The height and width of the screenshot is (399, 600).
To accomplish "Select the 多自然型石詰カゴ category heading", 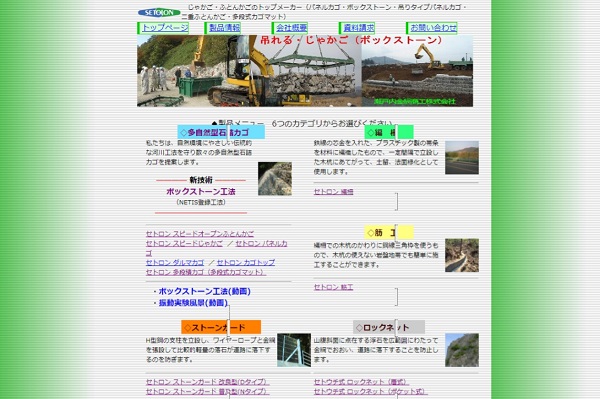I will coord(221,132).
